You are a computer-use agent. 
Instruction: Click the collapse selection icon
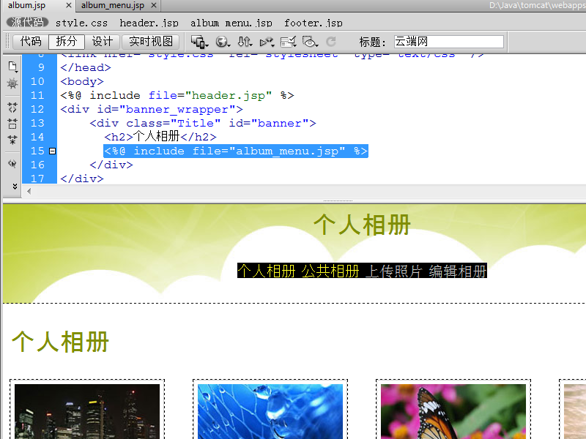[x=12, y=123]
